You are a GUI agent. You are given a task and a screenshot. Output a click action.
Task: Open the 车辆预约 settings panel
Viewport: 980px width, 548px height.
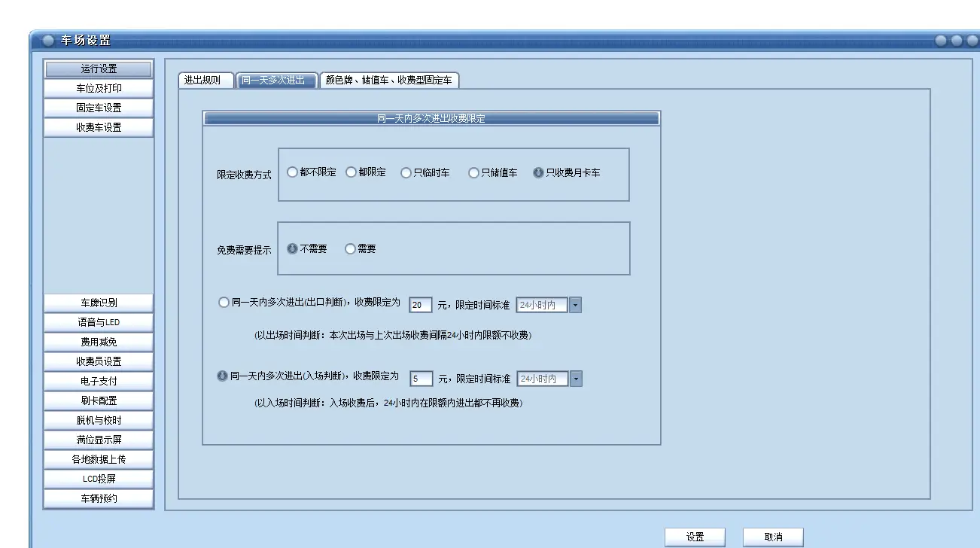[99, 498]
